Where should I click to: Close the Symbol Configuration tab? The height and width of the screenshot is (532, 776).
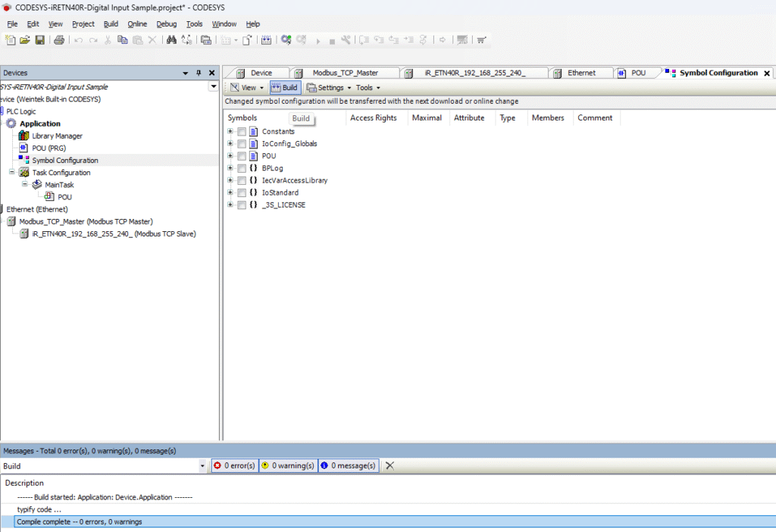point(767,74)
